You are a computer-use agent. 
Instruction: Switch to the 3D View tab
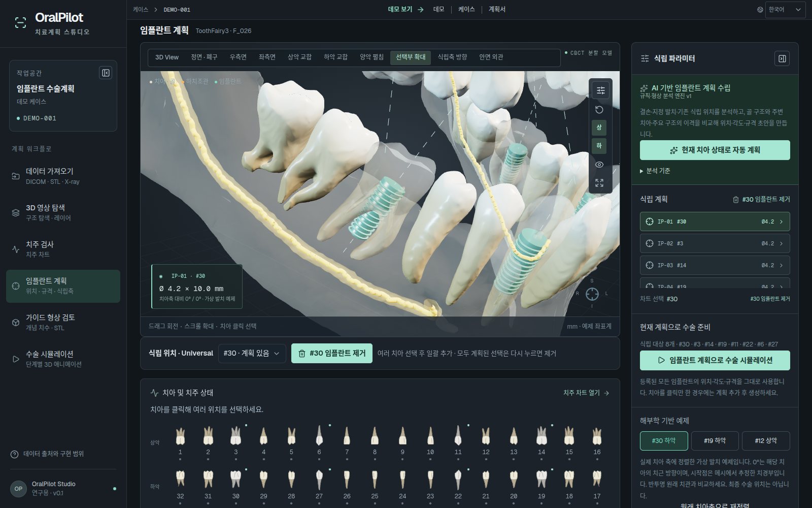(167, 57)
